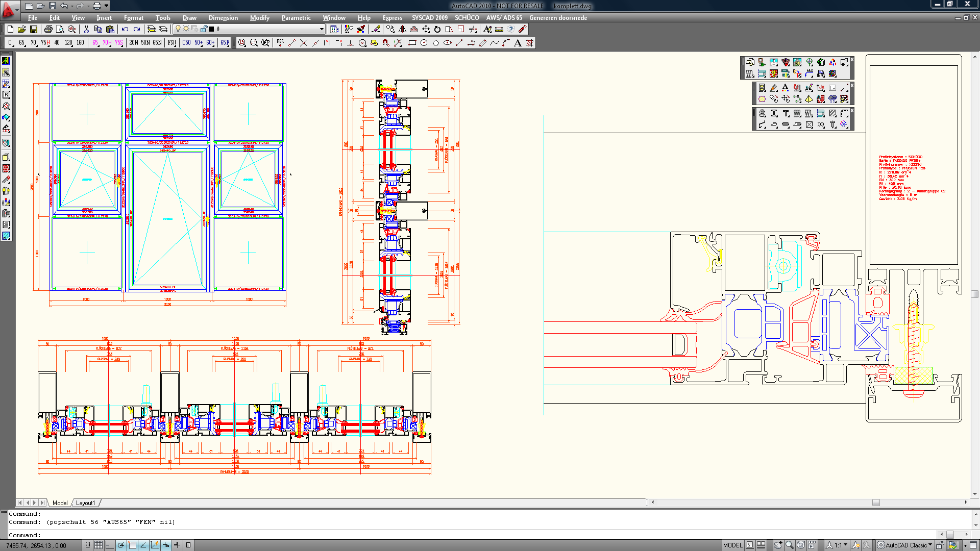980x551 pixels.
Task: Select the Hatch tool icon
Action: coord(530,43)
